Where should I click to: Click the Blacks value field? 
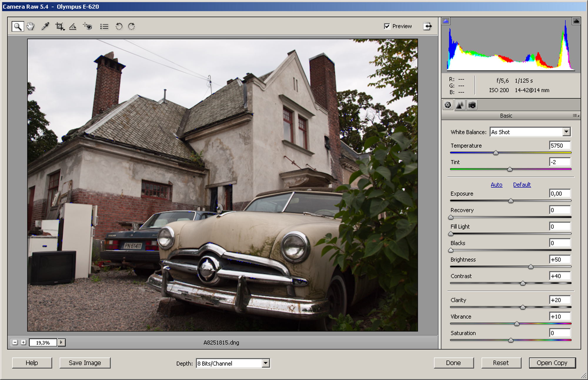click(x=560, y=243)
